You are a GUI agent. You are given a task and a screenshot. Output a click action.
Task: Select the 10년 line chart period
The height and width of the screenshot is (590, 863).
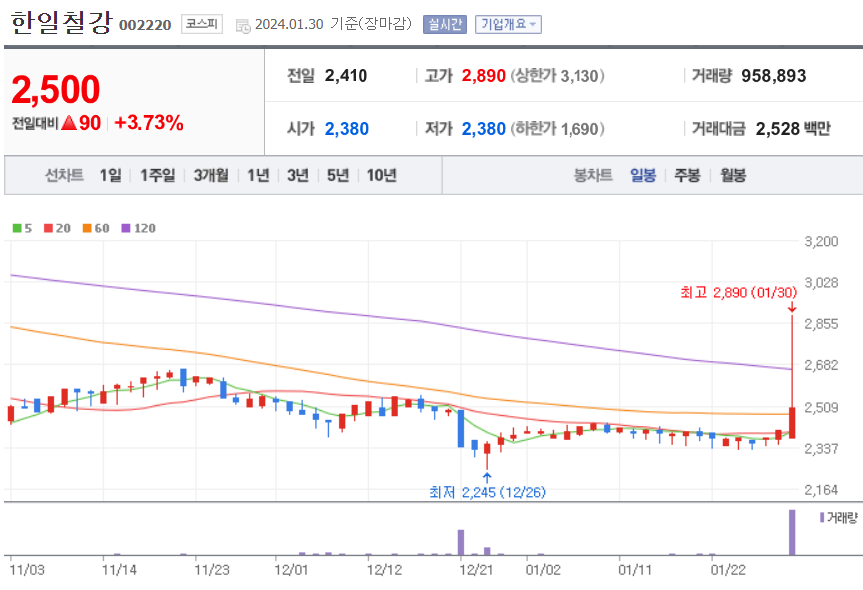tap(381, 175)
